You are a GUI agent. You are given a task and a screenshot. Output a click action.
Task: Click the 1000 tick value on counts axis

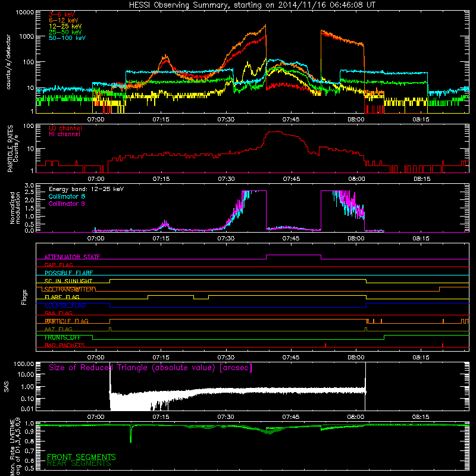click(x=26, y=36)
